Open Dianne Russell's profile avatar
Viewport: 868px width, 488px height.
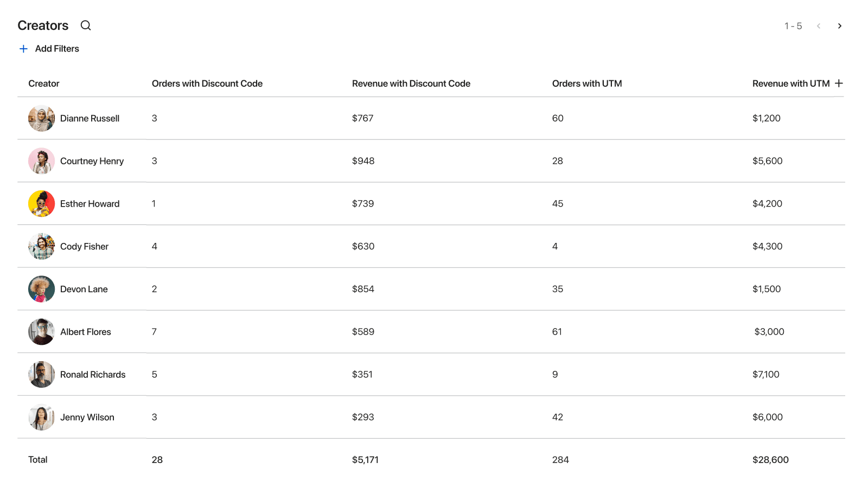(x=41, y=118)
